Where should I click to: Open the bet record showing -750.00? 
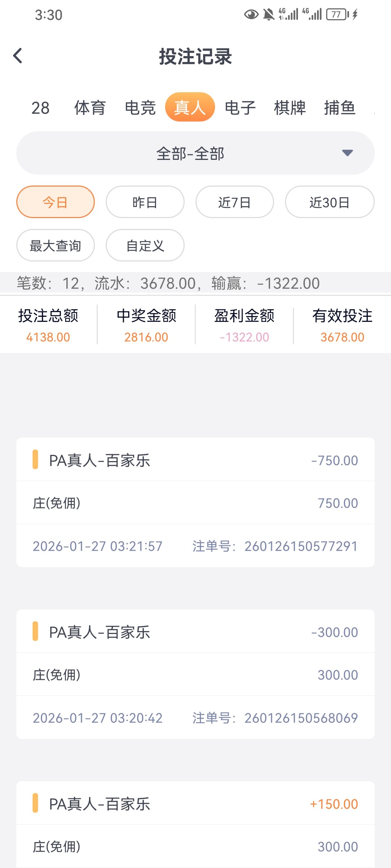point(195,502)
